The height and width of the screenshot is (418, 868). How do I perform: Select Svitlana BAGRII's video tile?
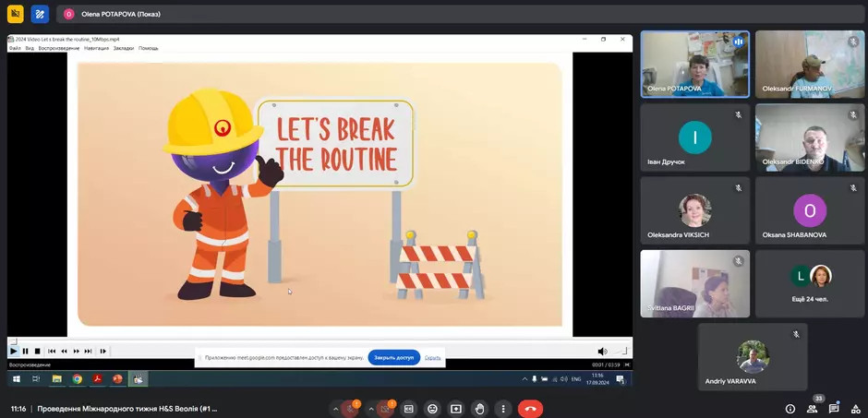tap(695, 283)
